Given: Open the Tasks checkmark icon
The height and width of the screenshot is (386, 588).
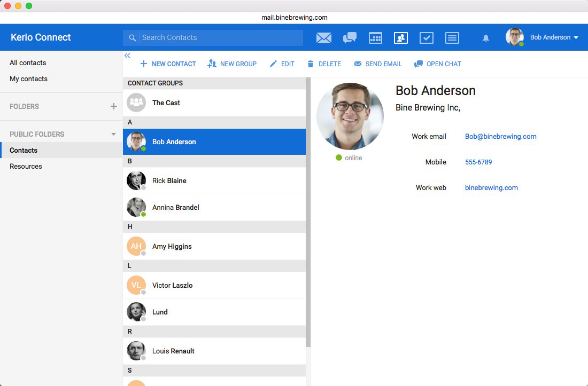Looking at the screenshot, I should pyautogui.click(x=427, y=38).
